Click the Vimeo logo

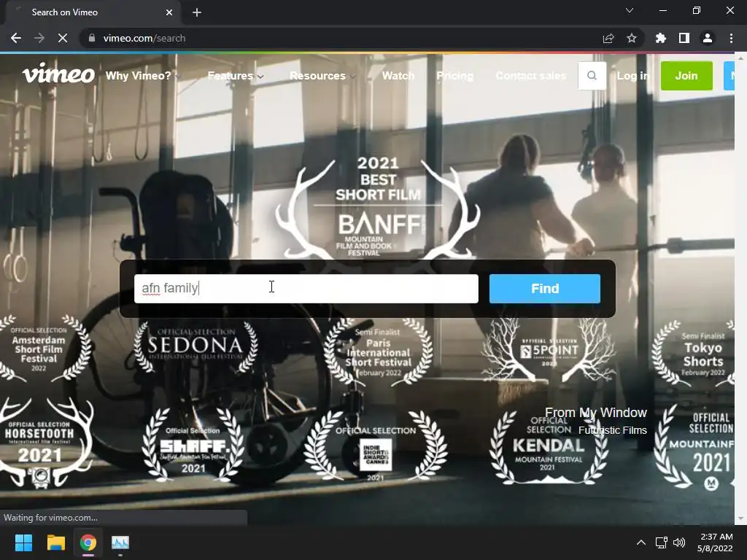[x=58, y=74]
